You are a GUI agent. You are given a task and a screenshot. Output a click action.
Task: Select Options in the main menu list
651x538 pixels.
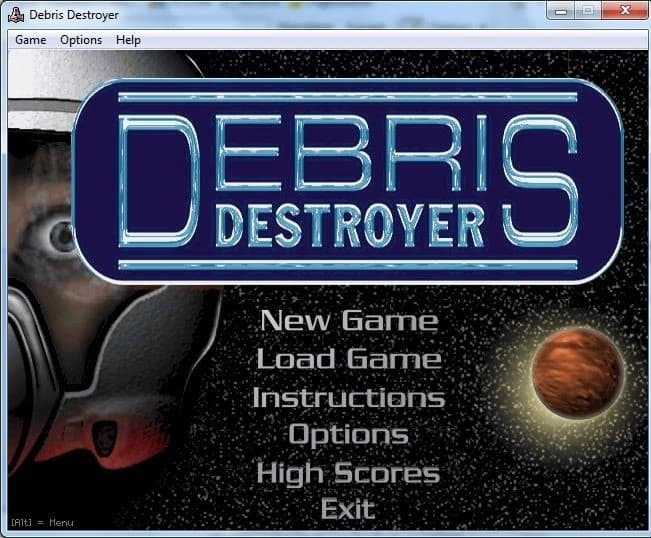pos(348,435)
